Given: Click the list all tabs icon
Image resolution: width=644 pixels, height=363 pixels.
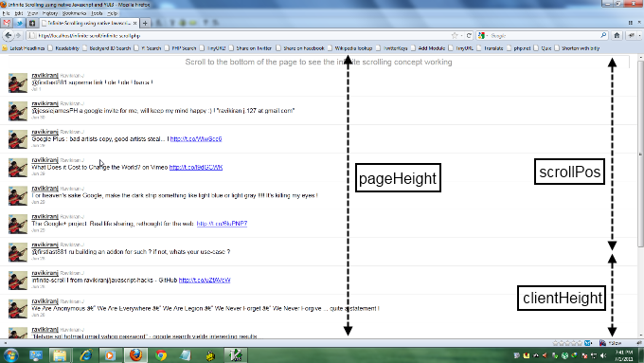Looking at the screenshot, I should click(631, 23).
